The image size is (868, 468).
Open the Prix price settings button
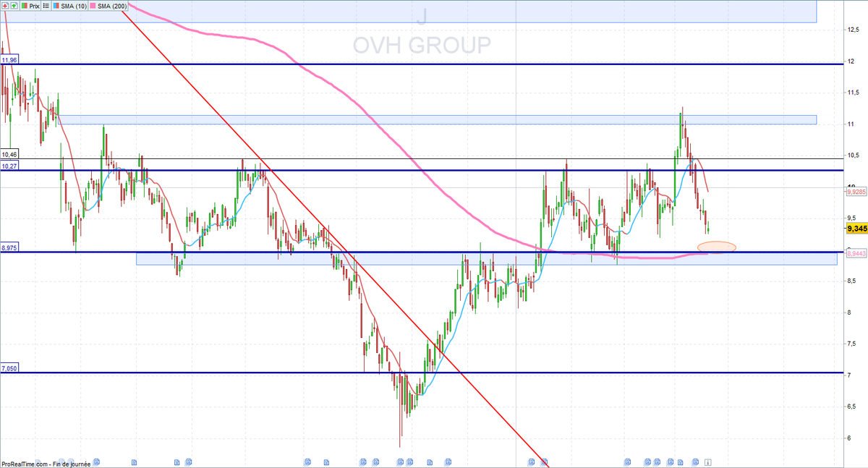coord(29,5)
